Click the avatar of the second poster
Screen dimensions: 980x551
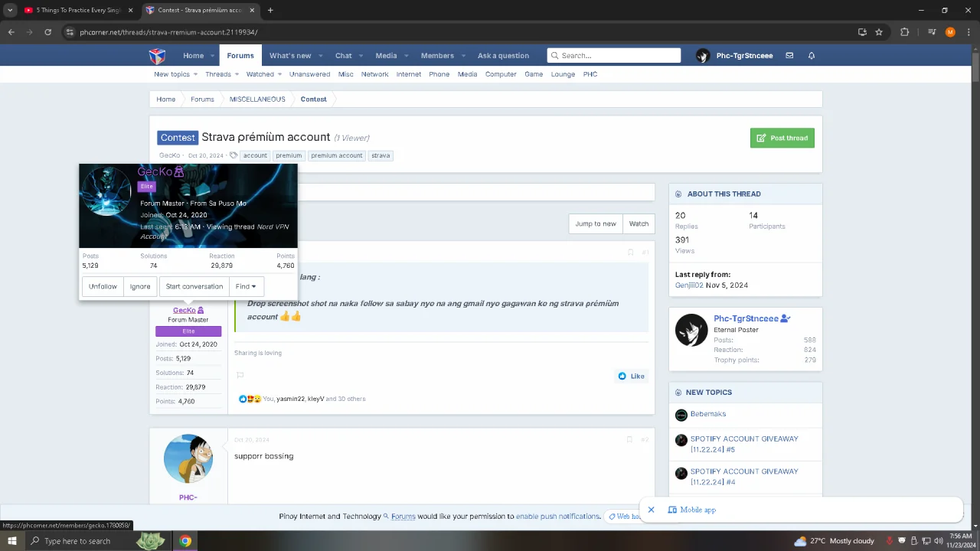tap(188, 459)
